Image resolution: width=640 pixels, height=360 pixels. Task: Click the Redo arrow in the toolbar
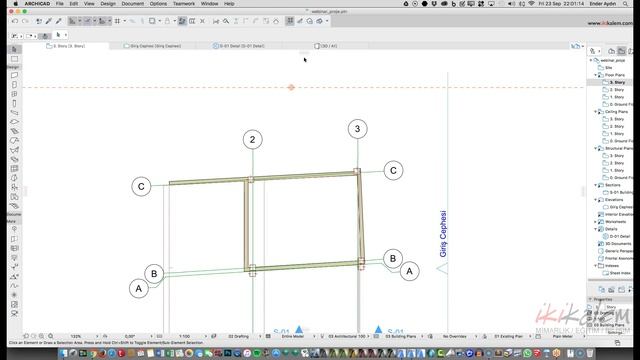point(25,21)
